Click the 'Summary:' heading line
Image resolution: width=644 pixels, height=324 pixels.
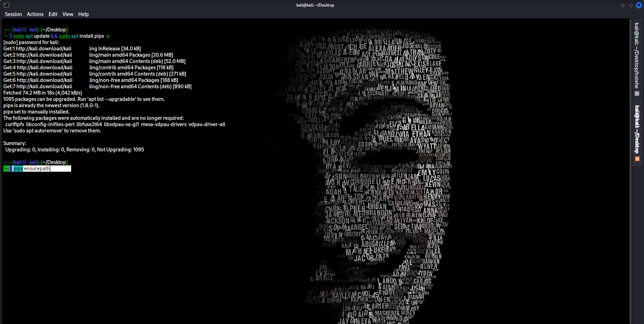point(14,143)
